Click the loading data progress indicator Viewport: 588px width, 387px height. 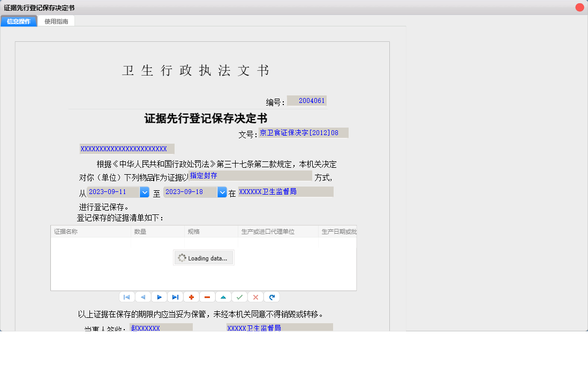(203, 257)
